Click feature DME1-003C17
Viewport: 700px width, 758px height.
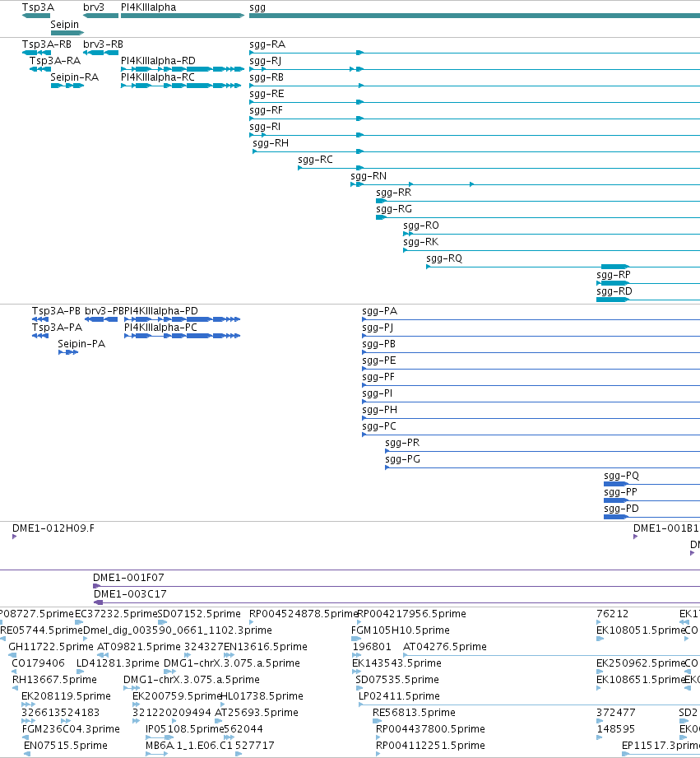(x=130, y=593)
